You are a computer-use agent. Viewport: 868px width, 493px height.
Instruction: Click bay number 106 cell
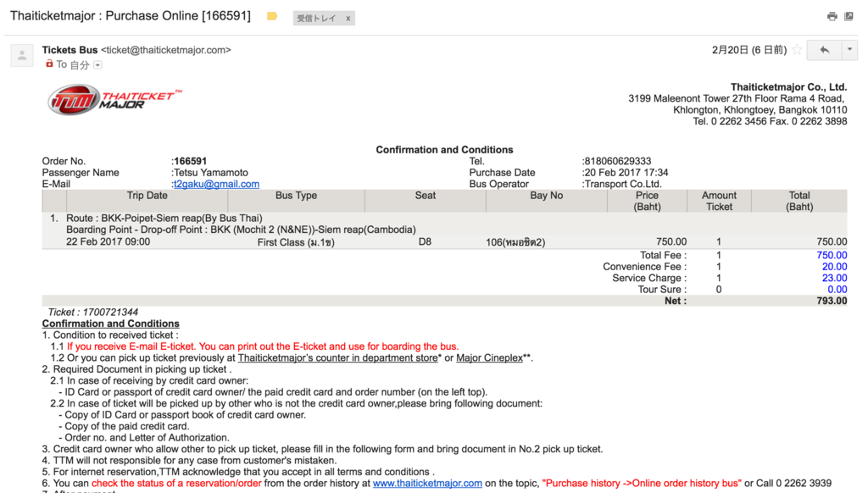click(515, 242)
